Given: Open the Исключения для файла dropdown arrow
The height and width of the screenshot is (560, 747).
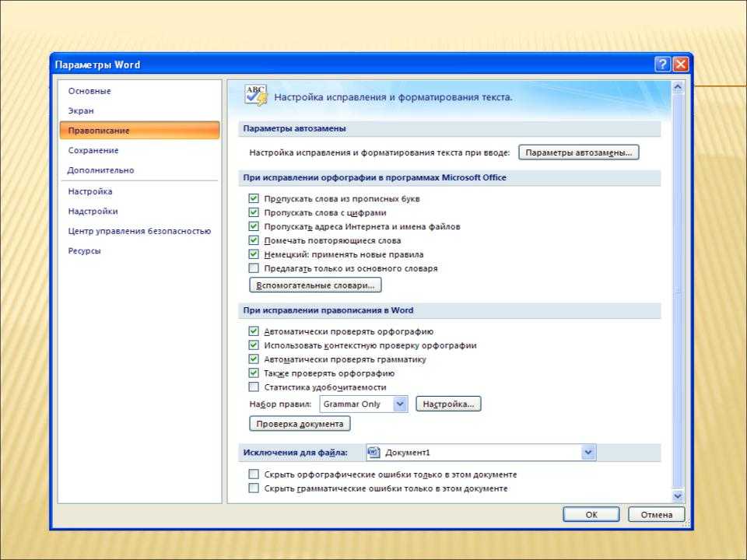Looking at the screenshot, I should (x=588, y=452).
